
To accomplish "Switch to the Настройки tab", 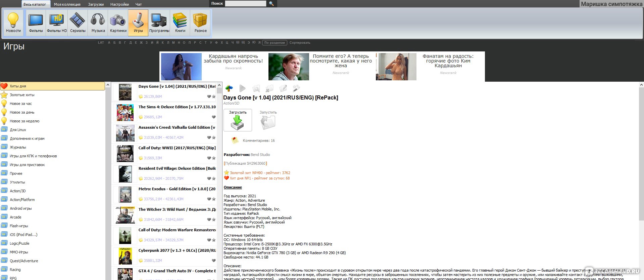I will point(120,4).
